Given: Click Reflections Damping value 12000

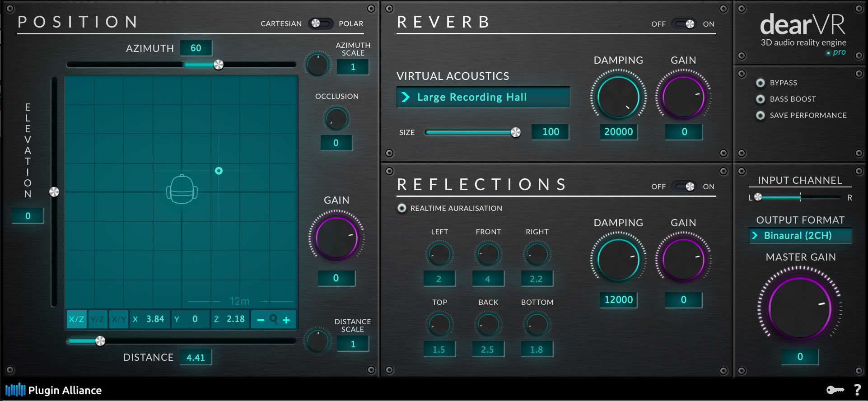Looking at the screenshot, I should point(619,300).
